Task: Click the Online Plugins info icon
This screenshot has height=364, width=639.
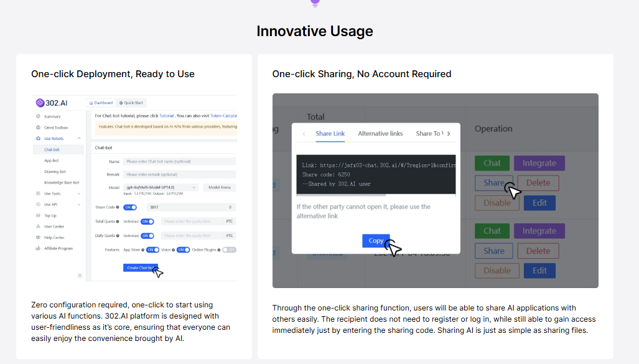Action: (219, 250)
